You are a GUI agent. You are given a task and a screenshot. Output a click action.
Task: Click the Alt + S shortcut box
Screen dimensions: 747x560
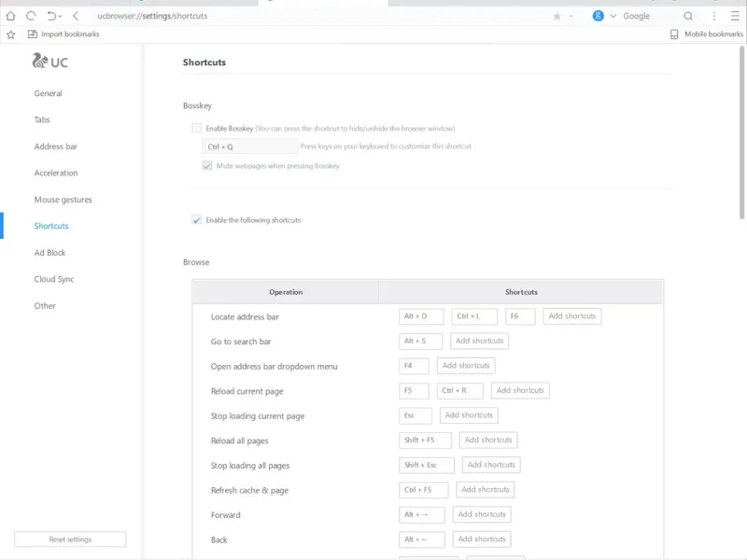pos(421,341)
